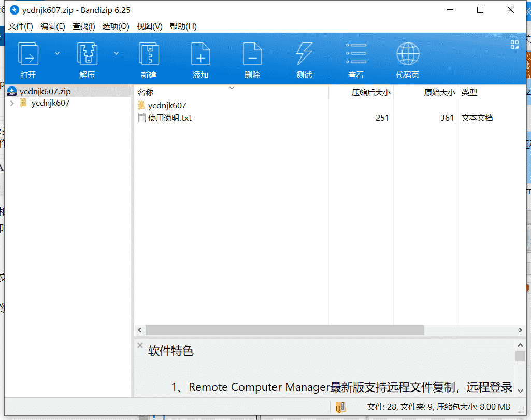Image resolution: width=531 pixels, height=420 pixels.
Task: Click the Extract (解压) toolbar icon
Action: (x=88, y=54)
